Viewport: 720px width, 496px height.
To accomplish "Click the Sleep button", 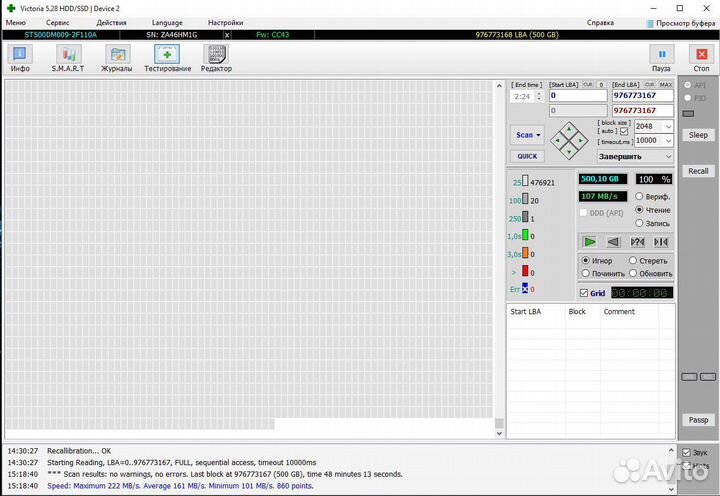I will coord(697,135).
